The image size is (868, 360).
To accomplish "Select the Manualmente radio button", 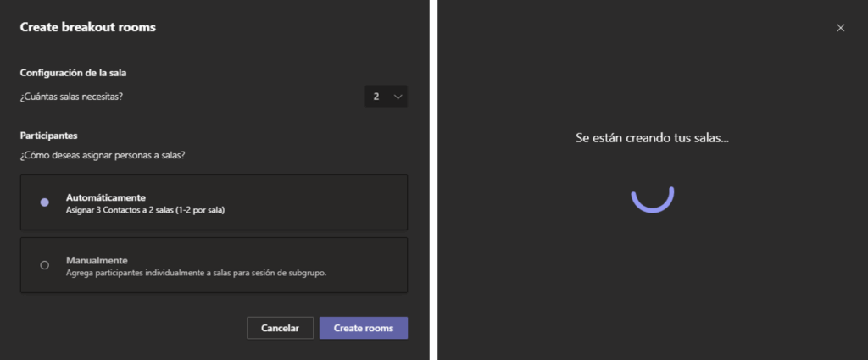I will coord(45,265).
